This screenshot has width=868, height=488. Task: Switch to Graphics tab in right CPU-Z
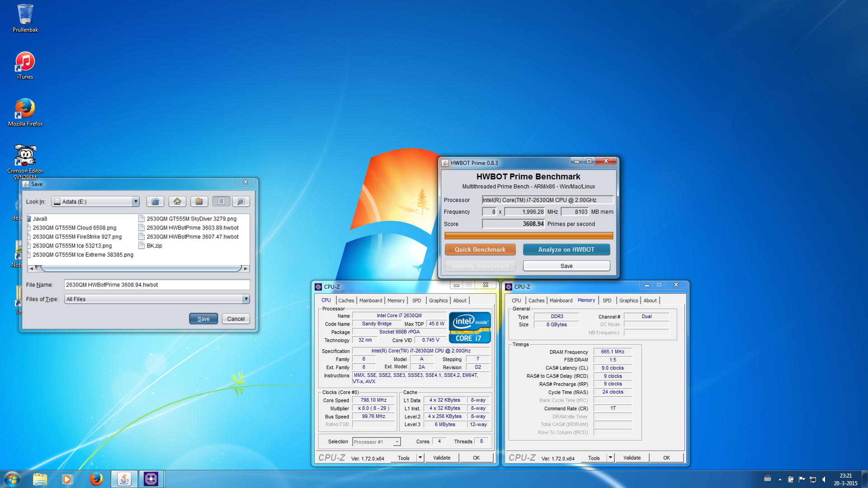point(628,300)
